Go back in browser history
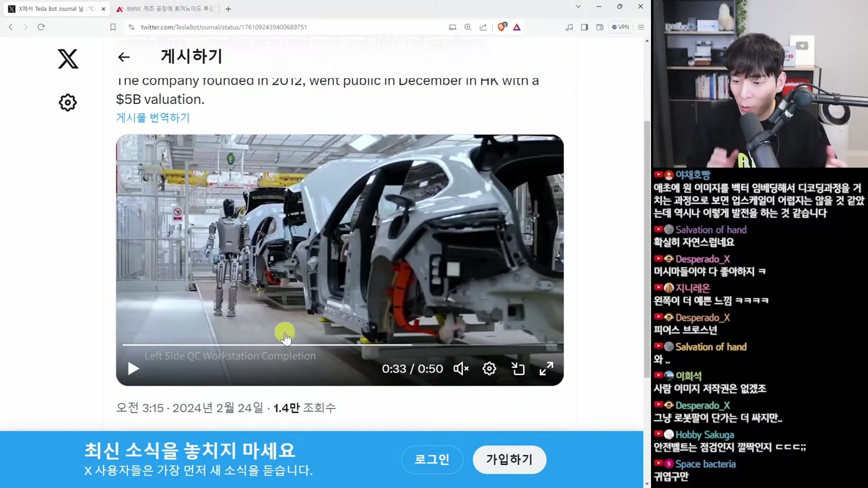868x488 pixels. pyautogui.click(x=10, y=27)
